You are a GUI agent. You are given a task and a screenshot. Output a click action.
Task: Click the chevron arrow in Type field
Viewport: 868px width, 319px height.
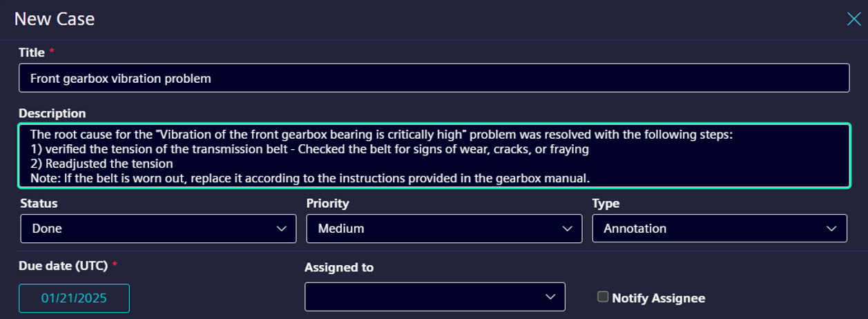[x=832, y=229]
